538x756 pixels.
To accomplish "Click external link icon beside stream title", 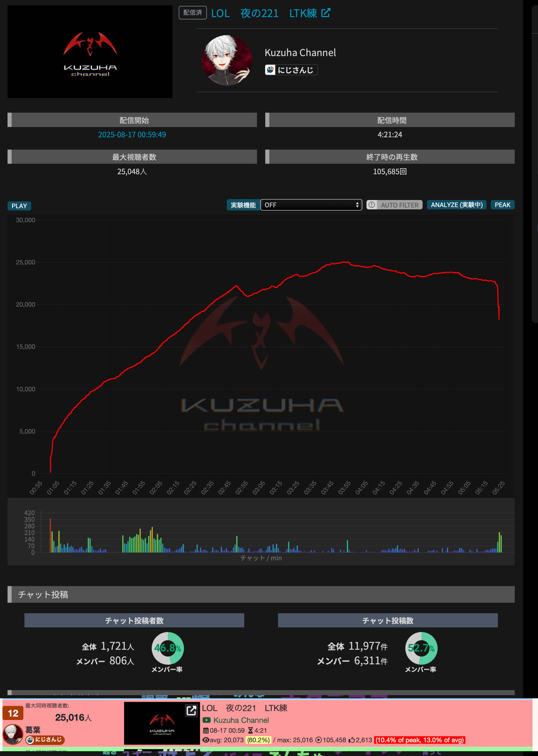I will (326, 13).
